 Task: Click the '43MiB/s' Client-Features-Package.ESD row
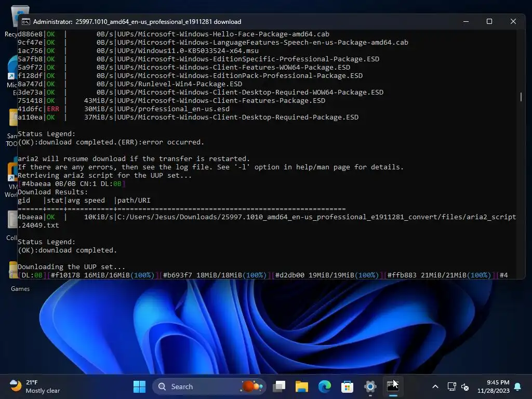pyautogui.click(x=171, y=100)
